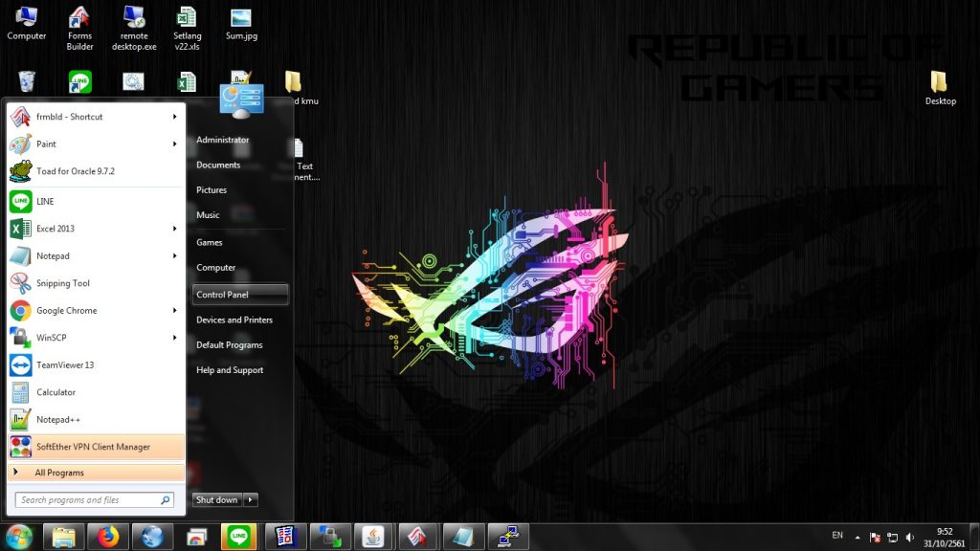Click the volume speaker icon in system tray
This screenshot has height=551, width=980.
(910, 538)
